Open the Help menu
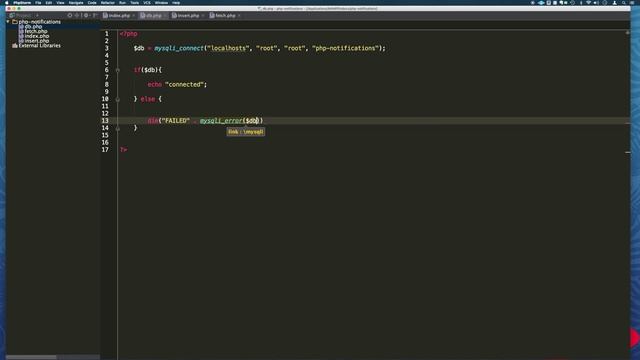Screen dimensions: 640x360 click(176, 2)
